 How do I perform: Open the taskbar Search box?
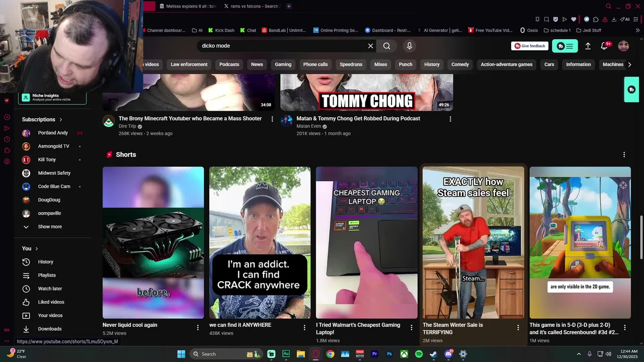226,354
